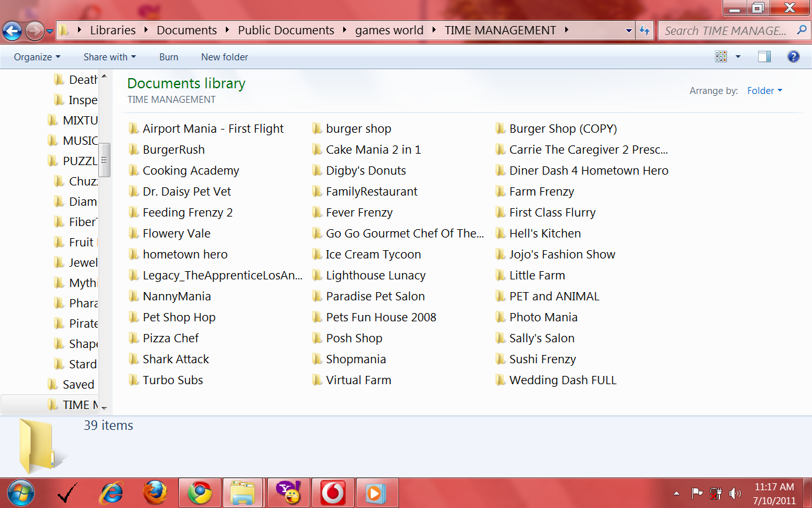Screen dimensions: 812x508
Task: Select the Jojo's Fashion Show folder
Action: pyautogui.click(x=555, y=255)
